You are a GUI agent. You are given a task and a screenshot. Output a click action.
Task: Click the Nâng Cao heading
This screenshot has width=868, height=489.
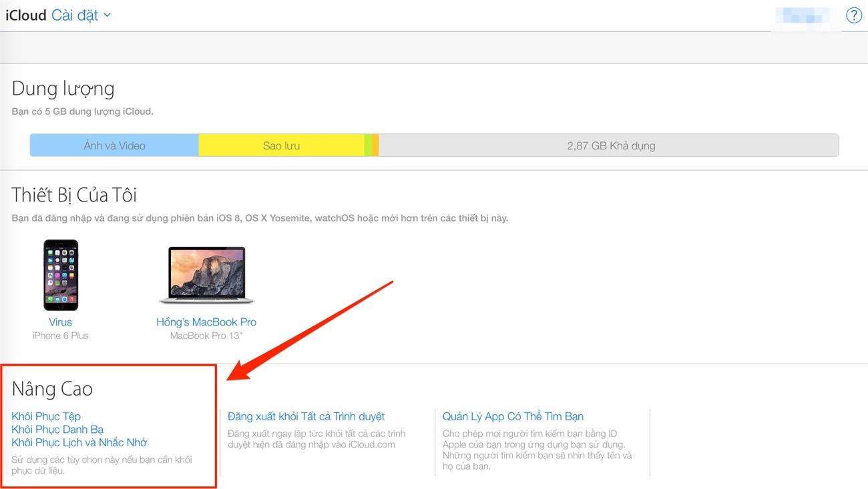[x=52, y=389]
